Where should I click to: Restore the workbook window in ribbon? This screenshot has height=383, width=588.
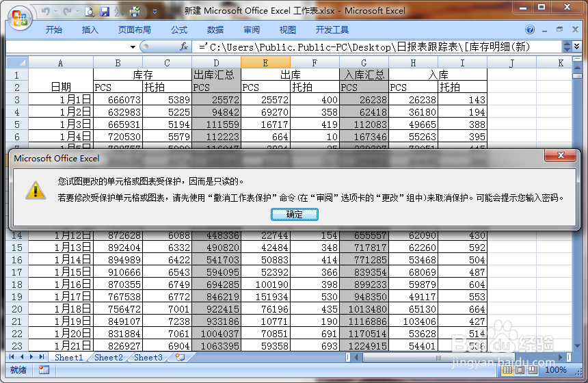tap(559, 29)
